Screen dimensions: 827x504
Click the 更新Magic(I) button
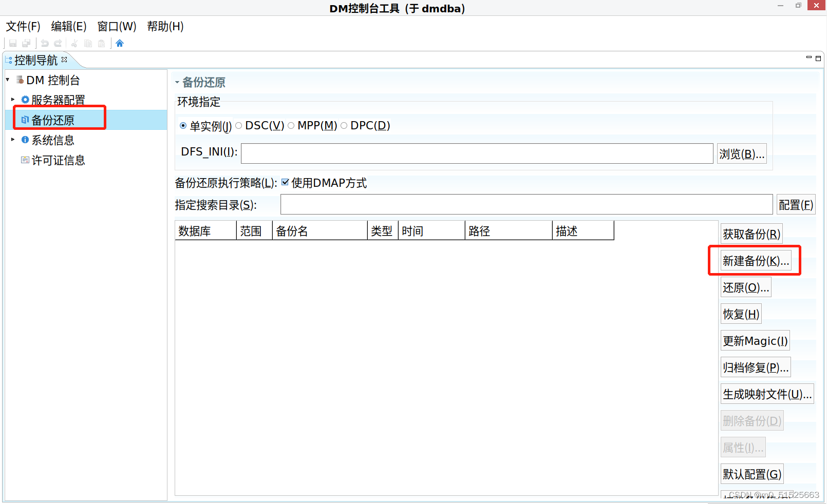tap(755, 341)
